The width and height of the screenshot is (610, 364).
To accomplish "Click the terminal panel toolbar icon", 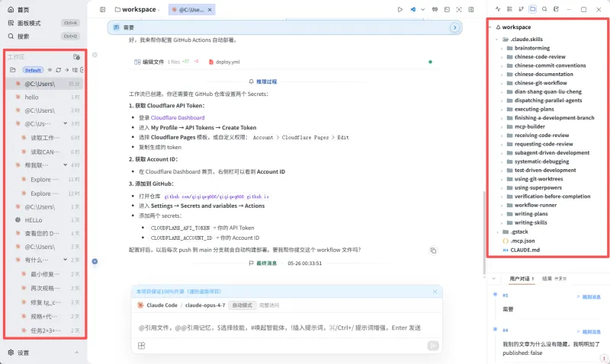I will [x=447, y=10].
